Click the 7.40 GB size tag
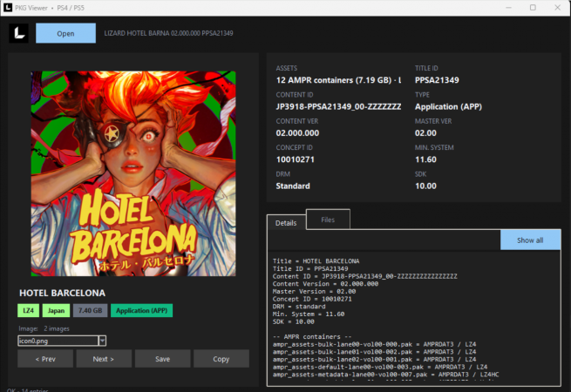This screenshot has height=392, width=571. 91,310
